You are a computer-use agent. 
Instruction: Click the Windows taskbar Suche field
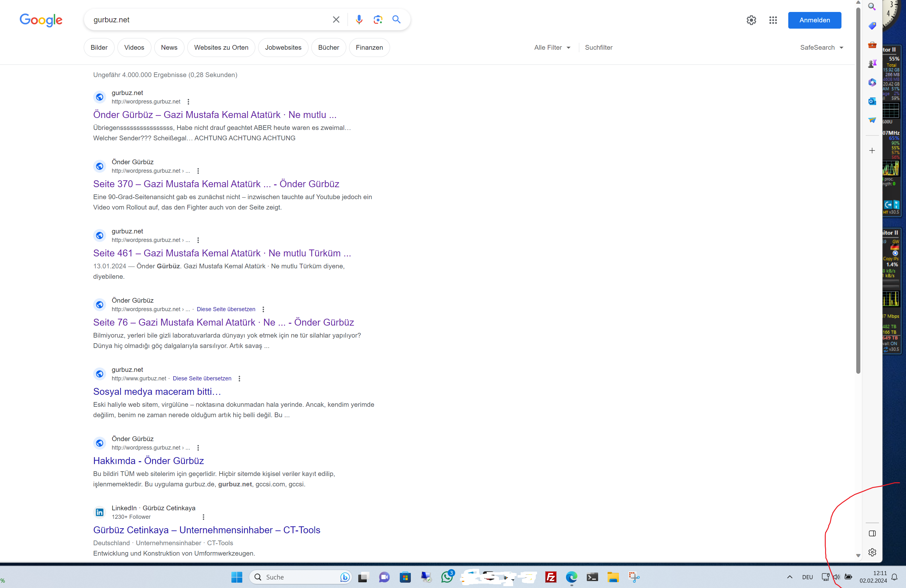click(x=300, y=577)
